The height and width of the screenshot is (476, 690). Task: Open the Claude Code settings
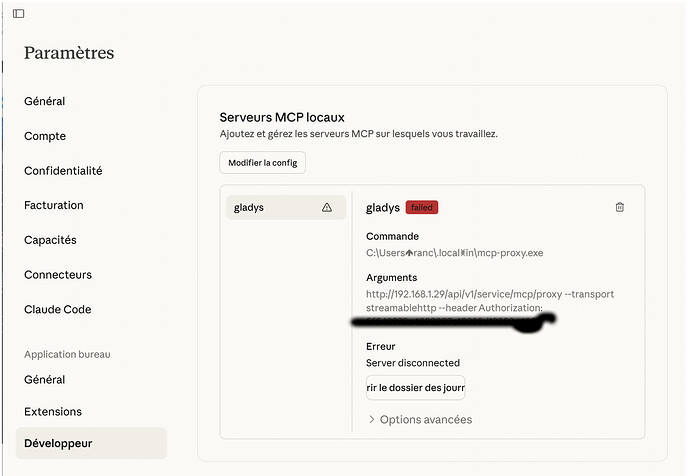58,309
